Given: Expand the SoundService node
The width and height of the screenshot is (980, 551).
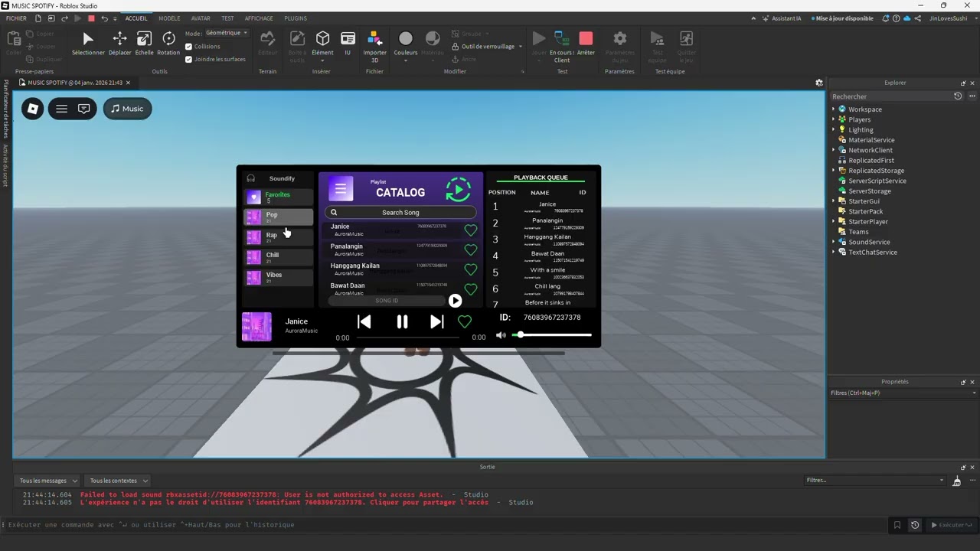Looking at the screenshot, I should (x=834, y=242).
